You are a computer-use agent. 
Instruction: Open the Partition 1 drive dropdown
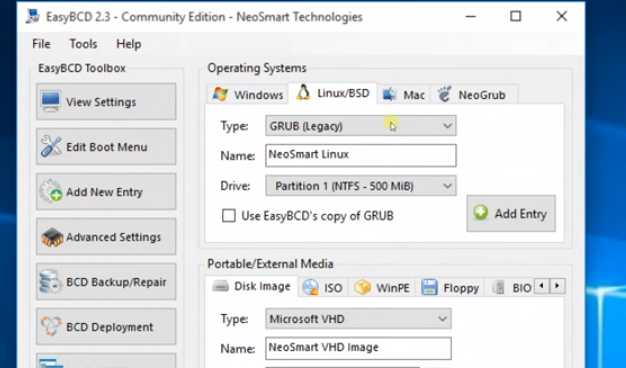pos(361,186)
